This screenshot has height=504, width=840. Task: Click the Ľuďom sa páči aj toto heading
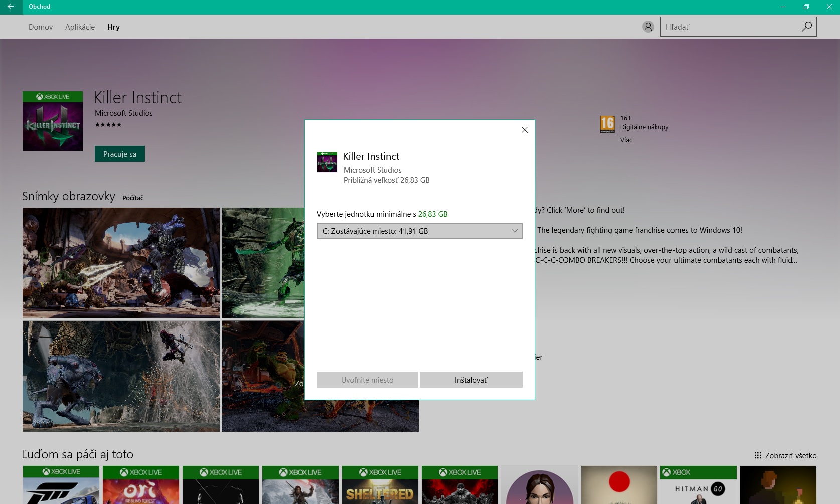click(78, 454)
